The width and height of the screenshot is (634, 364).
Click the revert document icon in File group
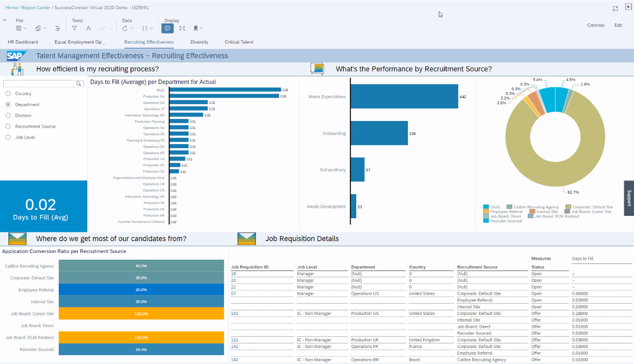pos(58,28)
